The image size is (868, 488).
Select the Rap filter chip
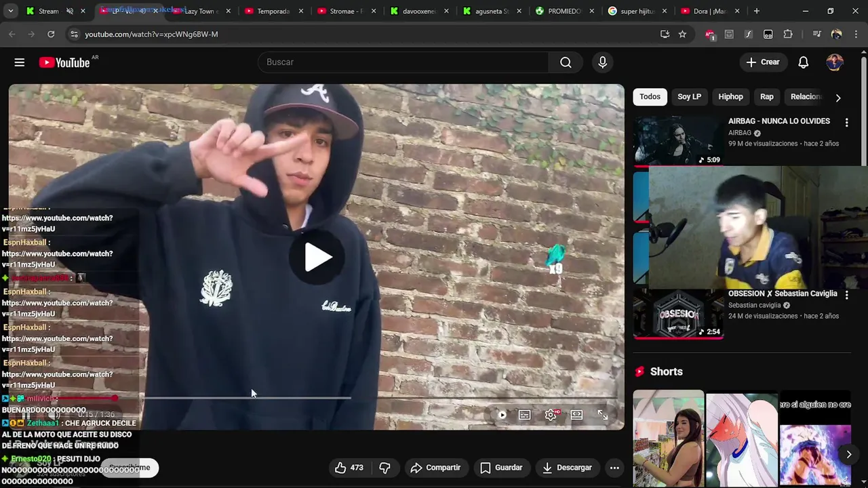pyautogui.click(x=766, y=97)
